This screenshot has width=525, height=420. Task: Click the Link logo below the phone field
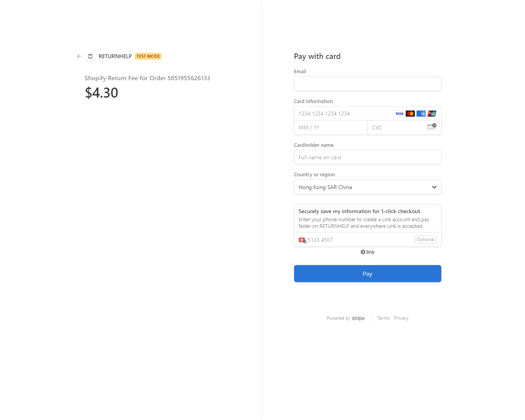(367, 252)
